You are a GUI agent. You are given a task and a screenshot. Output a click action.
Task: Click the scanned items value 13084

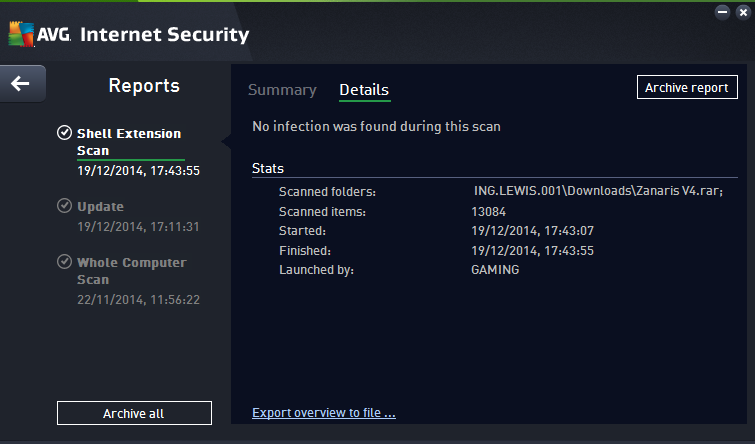(488, 211)
